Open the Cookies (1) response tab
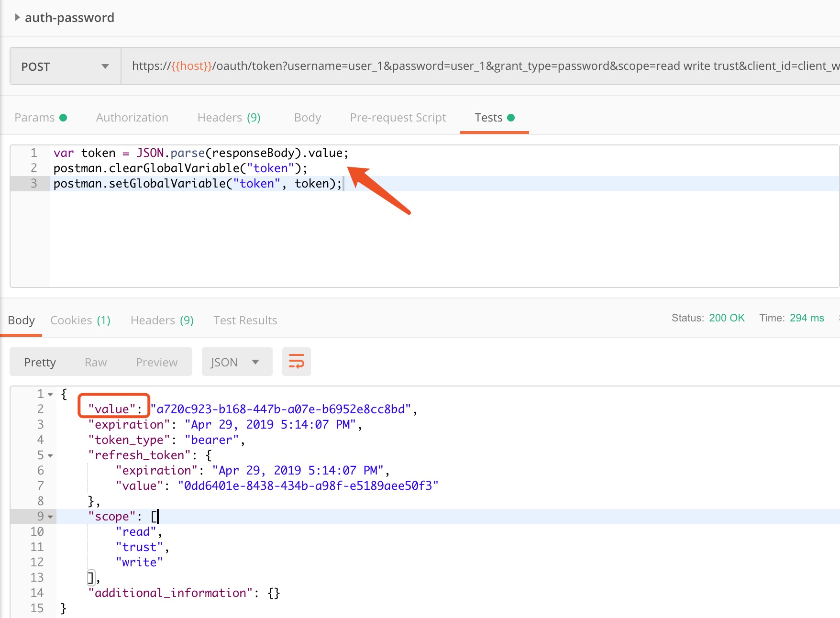 pos(80,320)
